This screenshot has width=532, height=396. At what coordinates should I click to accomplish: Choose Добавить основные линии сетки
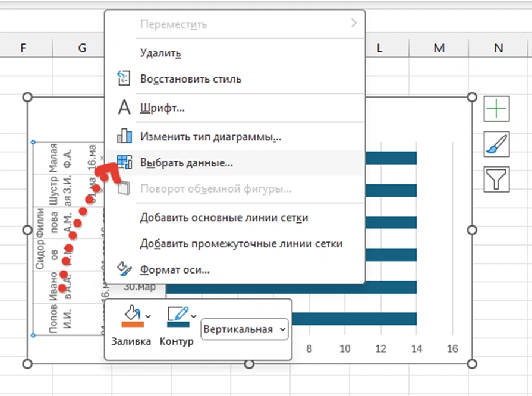(235, 218)
